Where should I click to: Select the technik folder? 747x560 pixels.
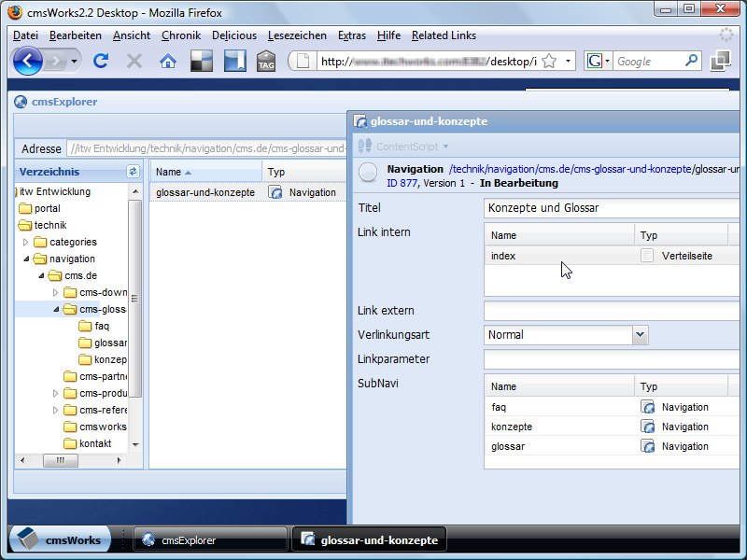point(50,225)
